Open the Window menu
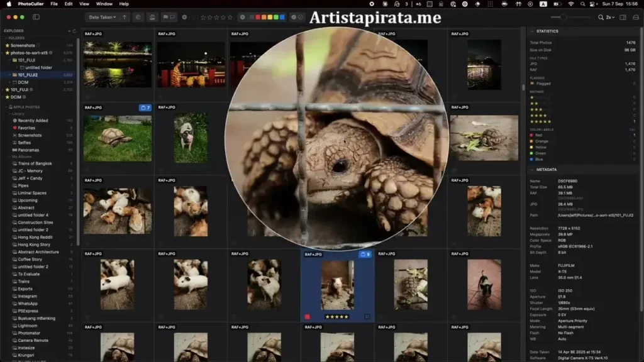644x362 pixels. pos(104,4)
